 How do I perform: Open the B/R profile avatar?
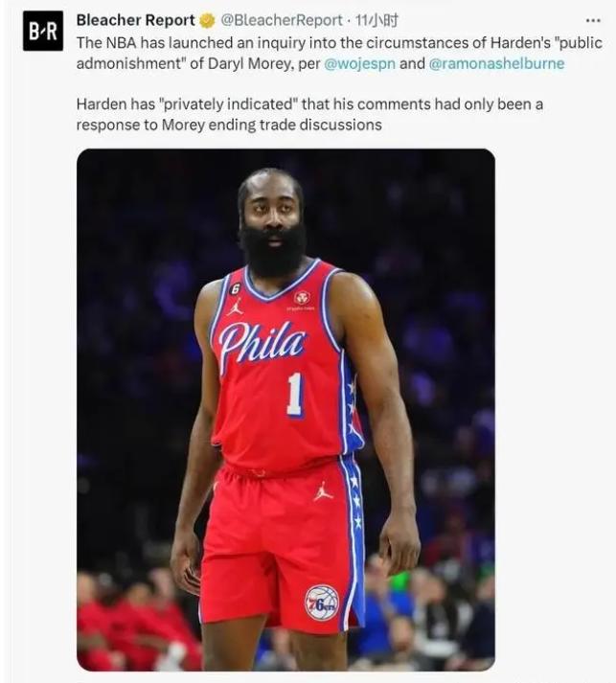coord(43,31)
